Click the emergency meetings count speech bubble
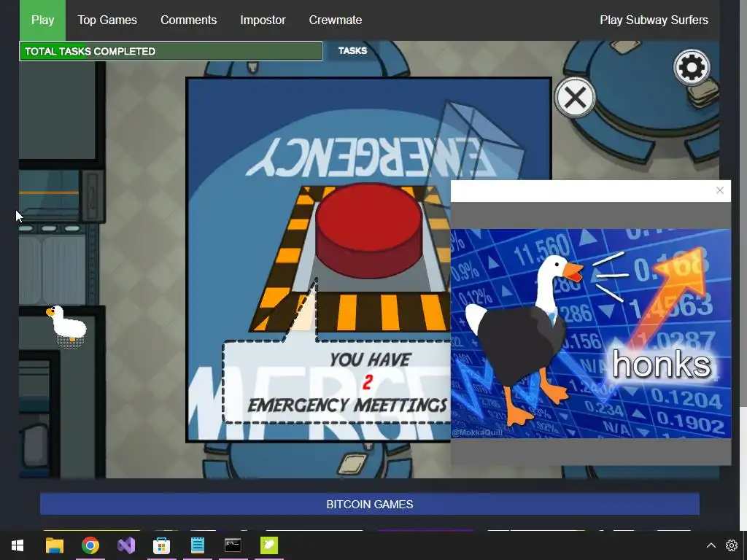Viewport: 747px width, 560px height. pyautogui.click(x=336, y=382)
